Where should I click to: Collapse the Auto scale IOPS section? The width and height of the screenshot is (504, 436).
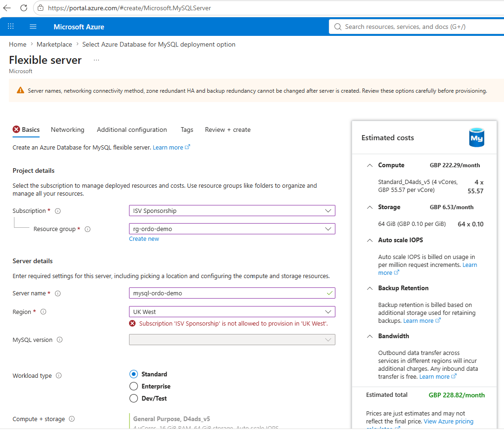[x=370, y=240]
